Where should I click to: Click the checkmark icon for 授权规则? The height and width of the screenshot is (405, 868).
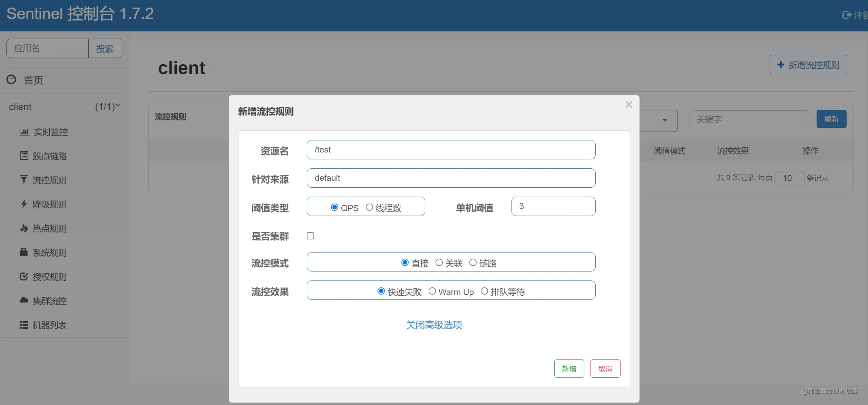coord(24,276)
